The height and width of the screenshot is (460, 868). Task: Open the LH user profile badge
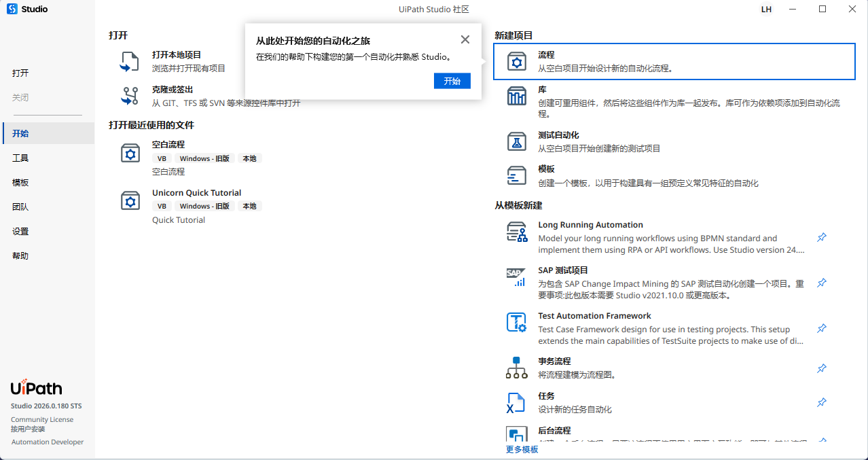tap(766, 10)
